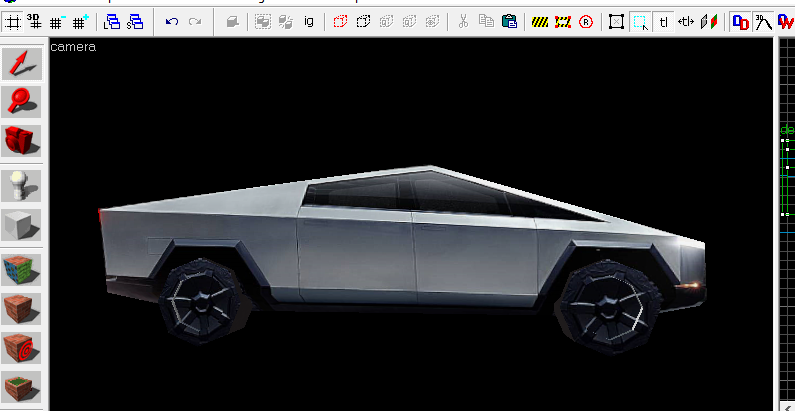Click the Group objects icon
Screen dimensions: 795x411
pos(263,22)
